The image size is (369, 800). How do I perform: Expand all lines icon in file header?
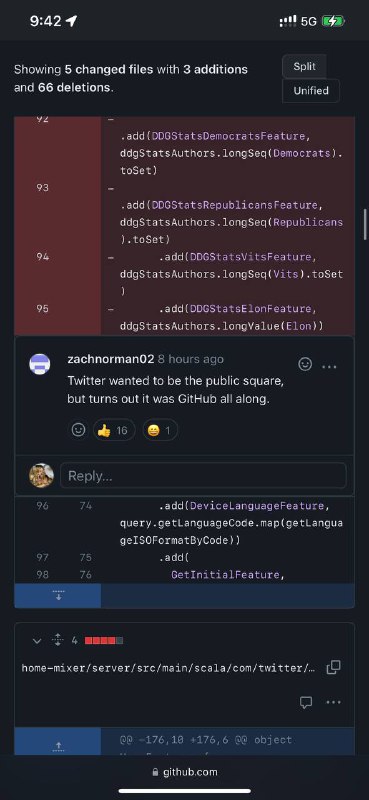(x=58, y=640)
